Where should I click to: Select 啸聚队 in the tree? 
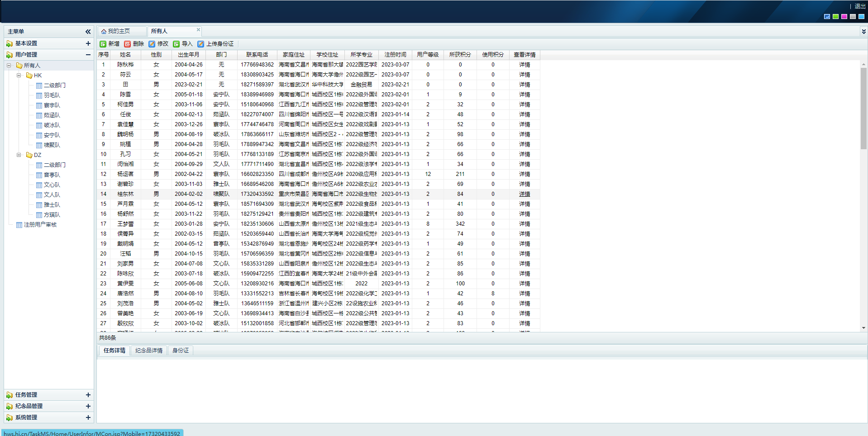pos(52,145)
